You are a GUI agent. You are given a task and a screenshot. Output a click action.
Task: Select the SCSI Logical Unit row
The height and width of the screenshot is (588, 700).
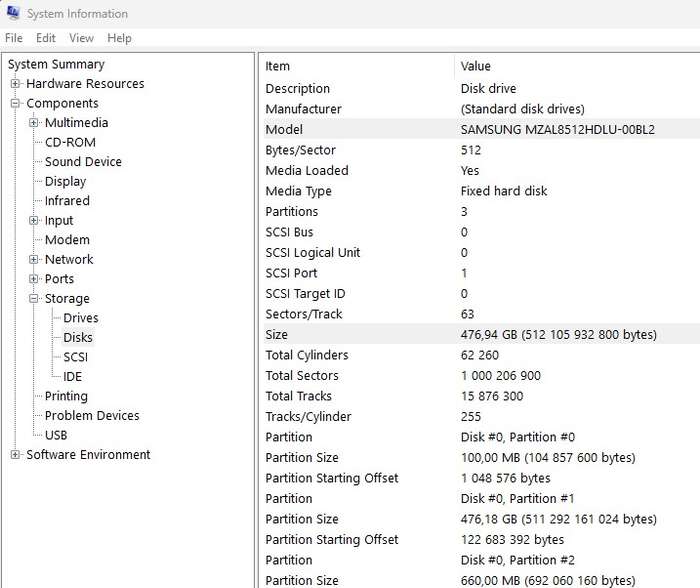pyautogui.click(x=482, y=253)
